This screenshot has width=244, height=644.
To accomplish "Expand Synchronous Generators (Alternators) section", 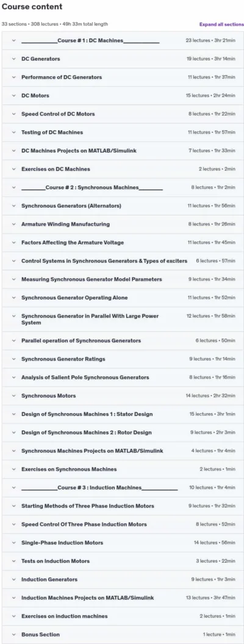I will click(x=123, y=206).
